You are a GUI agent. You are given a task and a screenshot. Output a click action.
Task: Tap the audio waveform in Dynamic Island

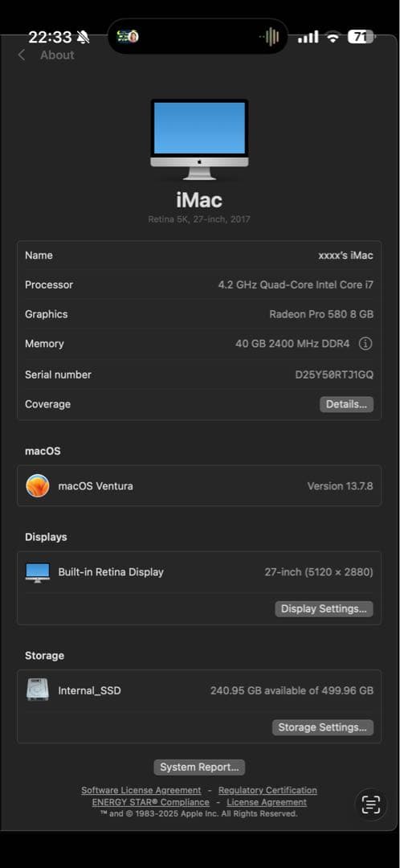269,37
